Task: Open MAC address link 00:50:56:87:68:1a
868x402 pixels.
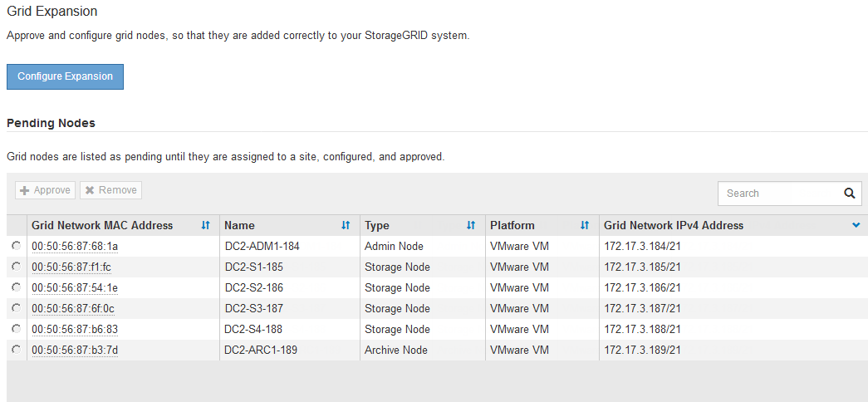Action: 75,247
